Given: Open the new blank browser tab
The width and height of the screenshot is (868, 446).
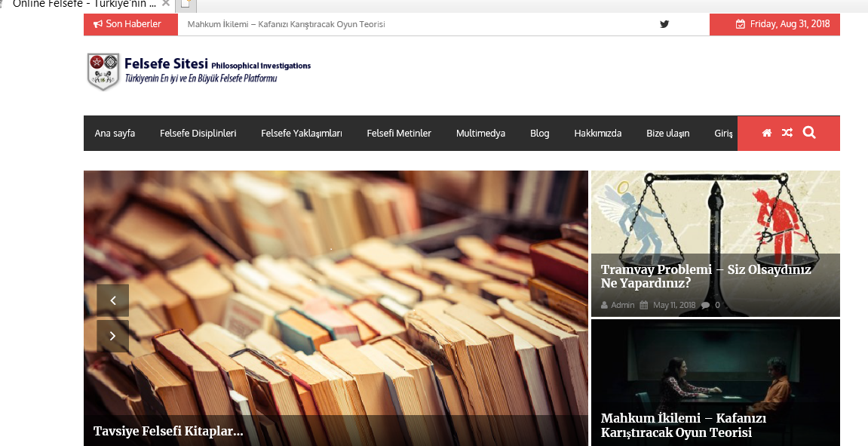Looking at the screenshot, I should pos(186,4).
